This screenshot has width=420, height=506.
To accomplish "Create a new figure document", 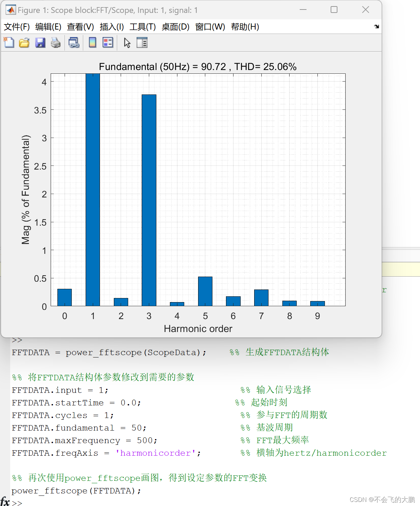I will pyautogui.click(x=9, y=42).
